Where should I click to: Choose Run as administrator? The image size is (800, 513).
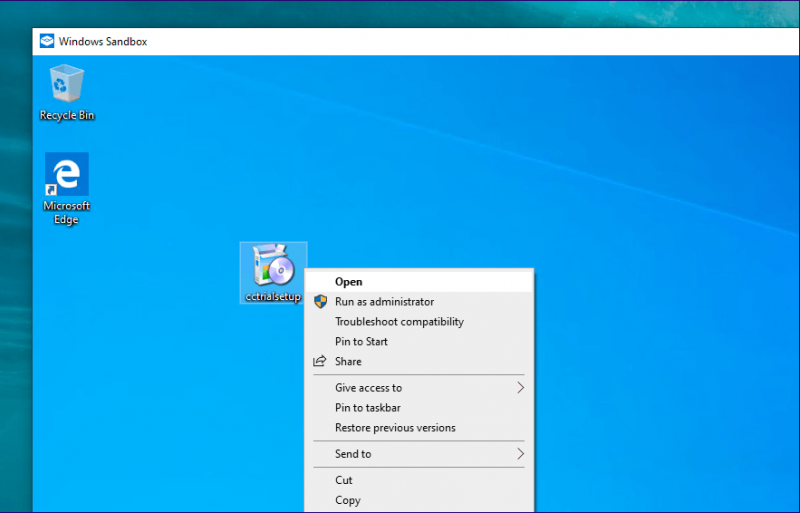pyautogui.click(x=419, y=302)
